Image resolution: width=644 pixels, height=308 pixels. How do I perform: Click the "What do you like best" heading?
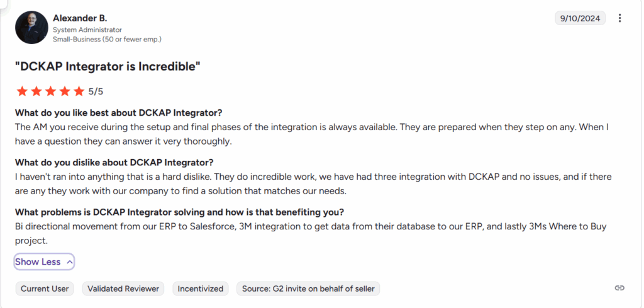click(x=118, y=113)
